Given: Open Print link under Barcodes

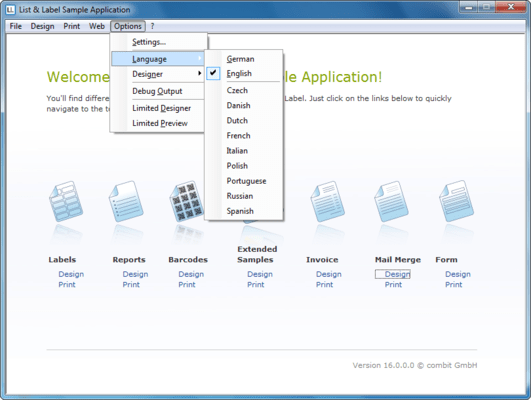Looking at the screenshot, I should pos(187,285).
